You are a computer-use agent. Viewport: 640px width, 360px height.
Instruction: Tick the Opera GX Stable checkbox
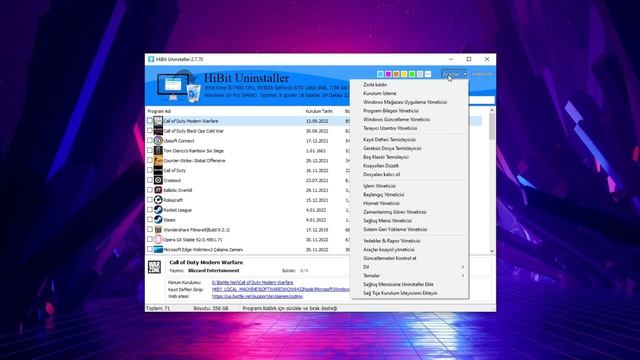click(x=150, y=240)
